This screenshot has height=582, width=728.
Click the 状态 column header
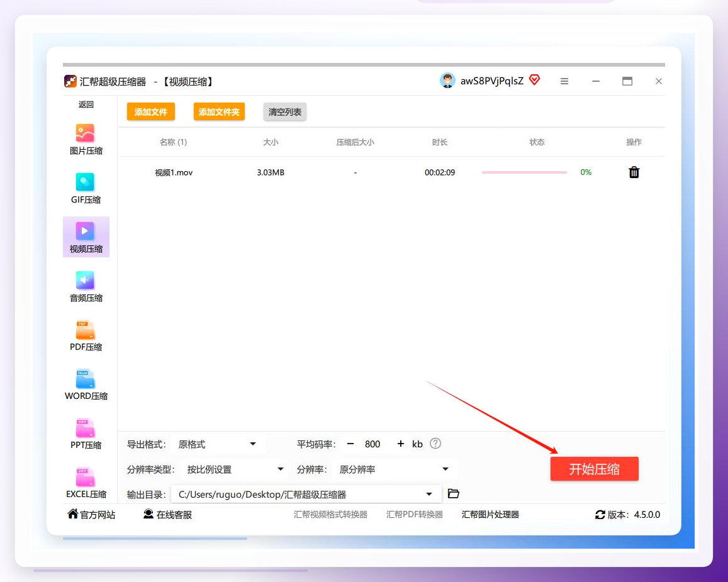pos(537,142)
